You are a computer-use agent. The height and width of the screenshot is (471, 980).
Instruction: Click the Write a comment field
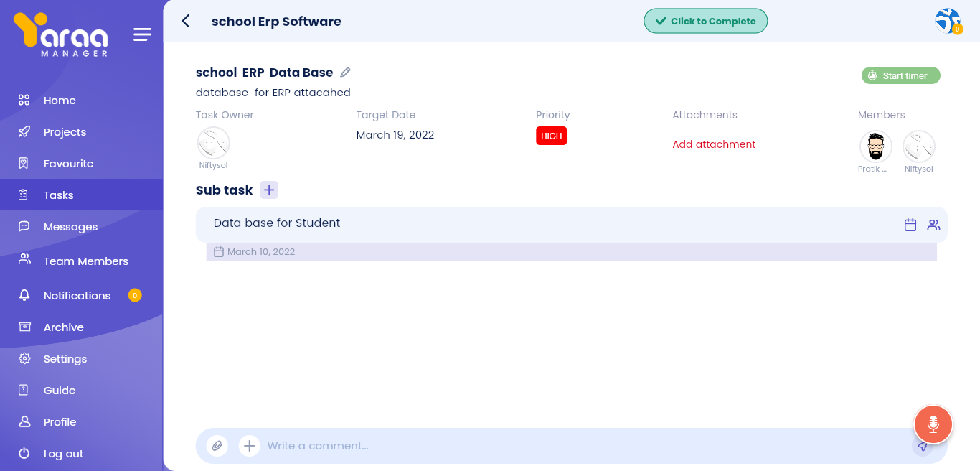pyautogui.click(x=574, y=446)
